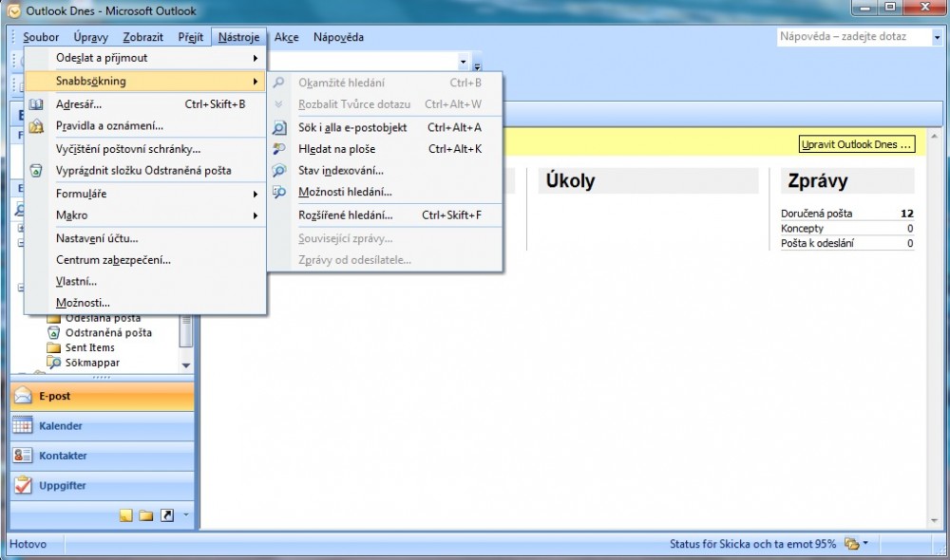
Task: Open the Doručená pošta link under Zprávy
Action: (x=816, y=214)
